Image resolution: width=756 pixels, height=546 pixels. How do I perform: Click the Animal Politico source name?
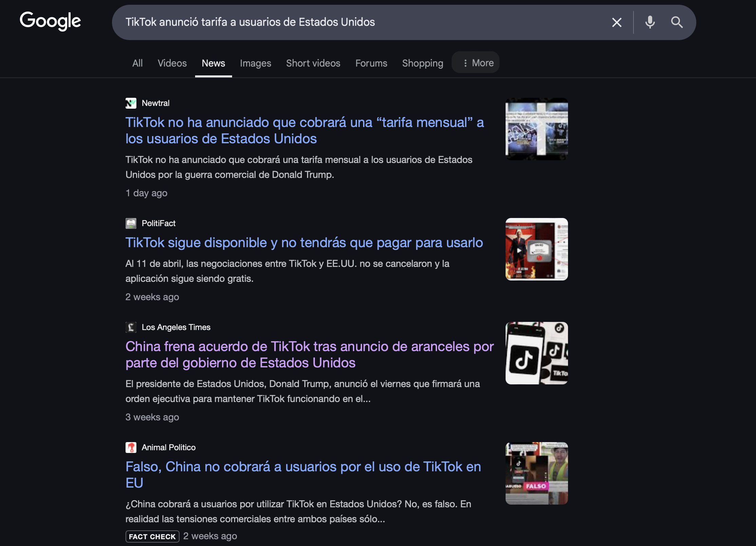[169, 448]
